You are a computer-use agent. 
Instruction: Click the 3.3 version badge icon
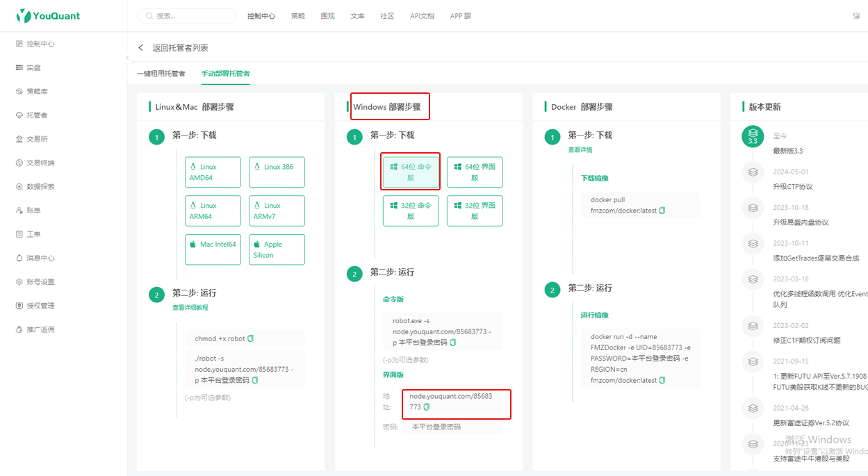pyautogui.click(x=753, y=136)
